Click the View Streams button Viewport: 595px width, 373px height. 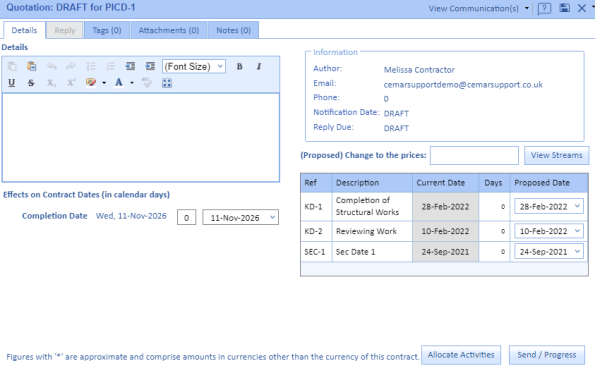pyautogui.click(x=556, y=155)
